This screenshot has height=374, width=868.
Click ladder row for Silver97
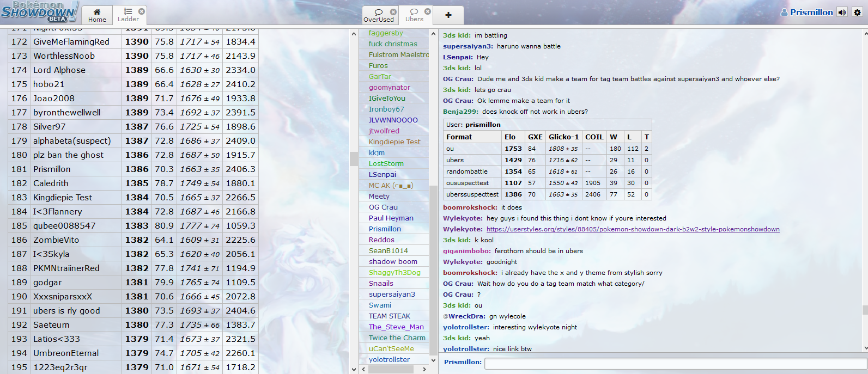[133, 126]
